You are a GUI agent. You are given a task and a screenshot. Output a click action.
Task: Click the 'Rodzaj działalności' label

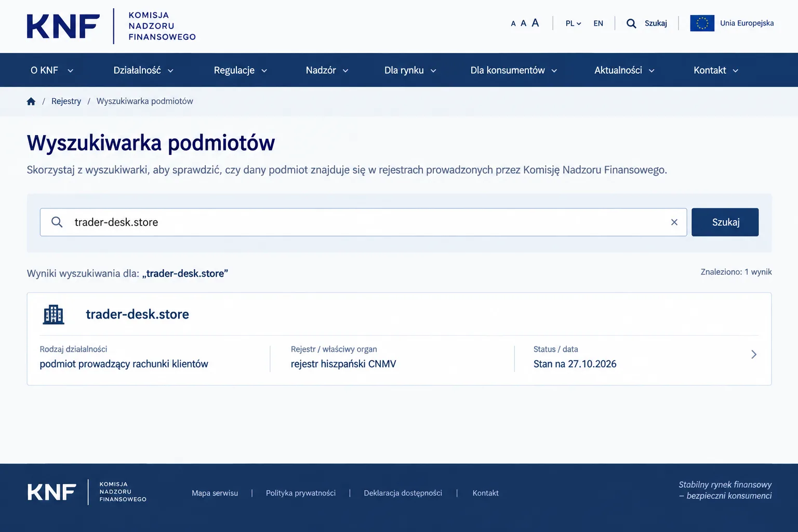click(x=73, y=349)
